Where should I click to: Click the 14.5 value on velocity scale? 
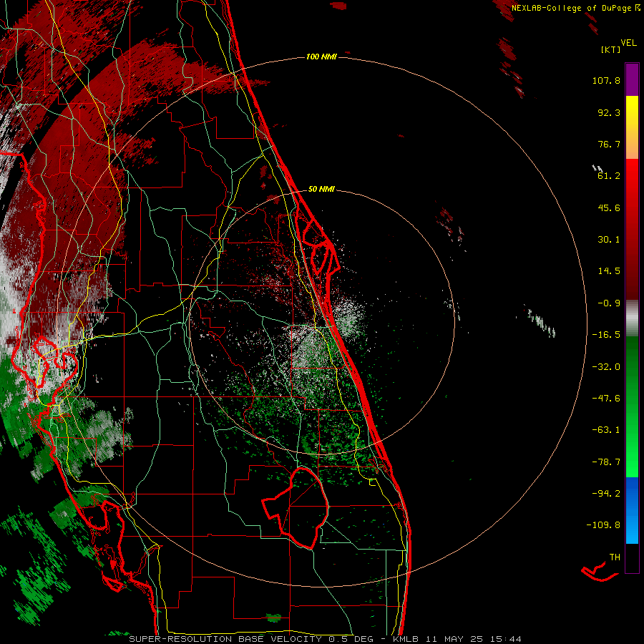pos(609,271)
